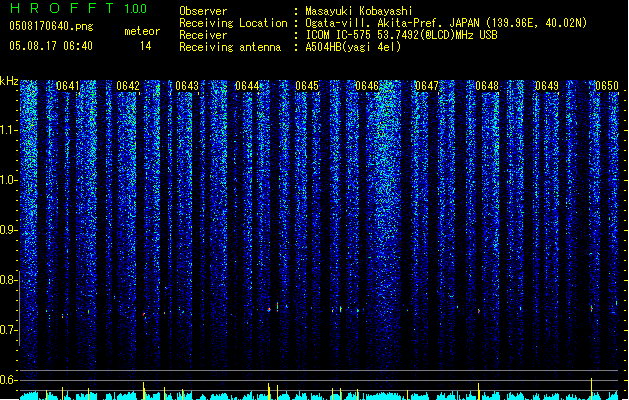The height and width of the screenshot is (400, 629).
Task: Click the 'Receiving Location' label
Action: coord(233,23)
